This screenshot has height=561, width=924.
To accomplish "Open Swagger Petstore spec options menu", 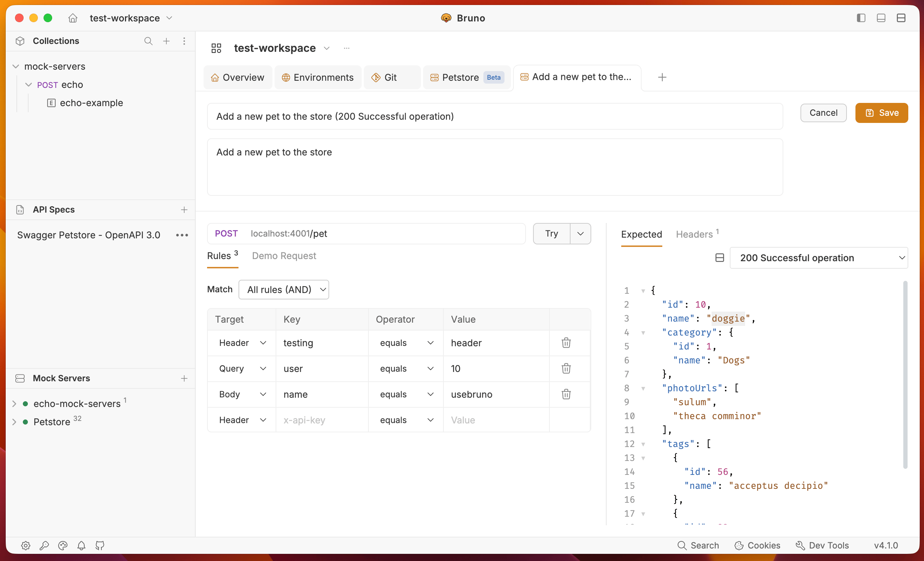I will coord(182,235).
